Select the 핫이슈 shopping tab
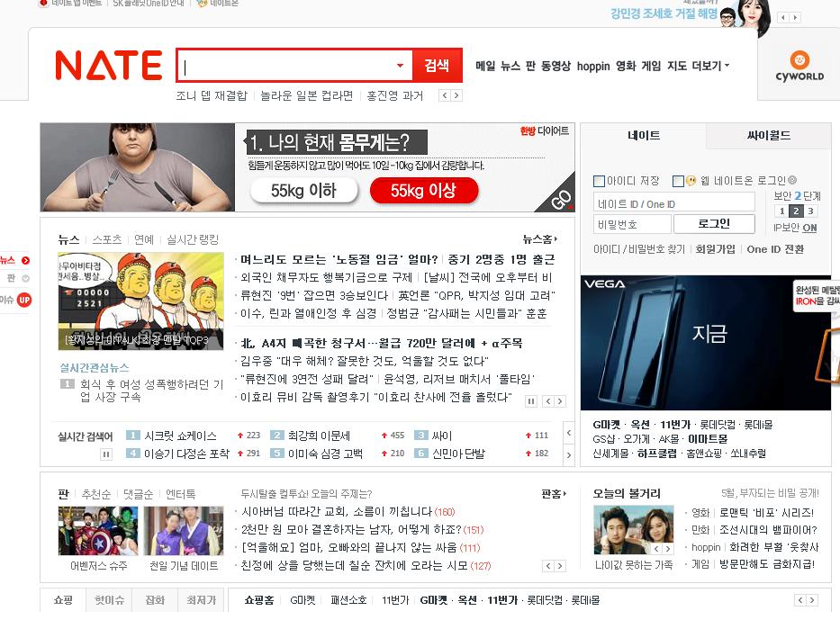This screenshot has width=840, height=629. pyautogui.click(x=109, y=600)
